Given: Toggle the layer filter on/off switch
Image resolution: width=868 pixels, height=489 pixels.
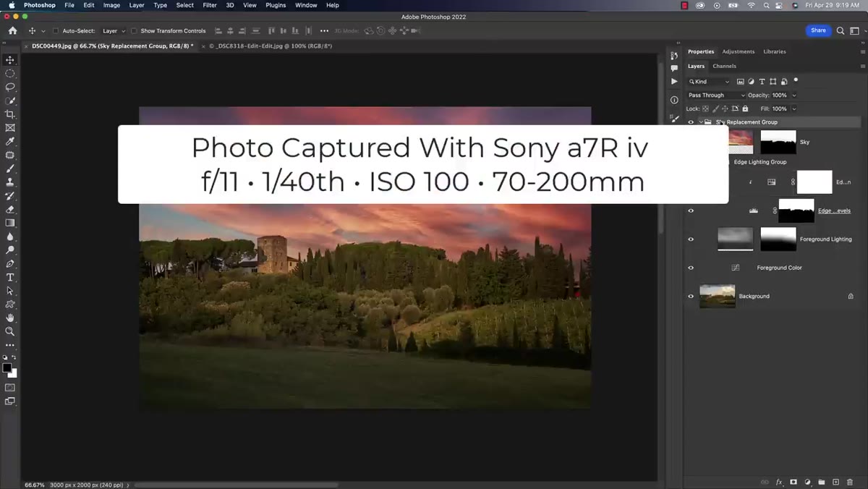Looking at the screenshot, I should coord(796,80).
